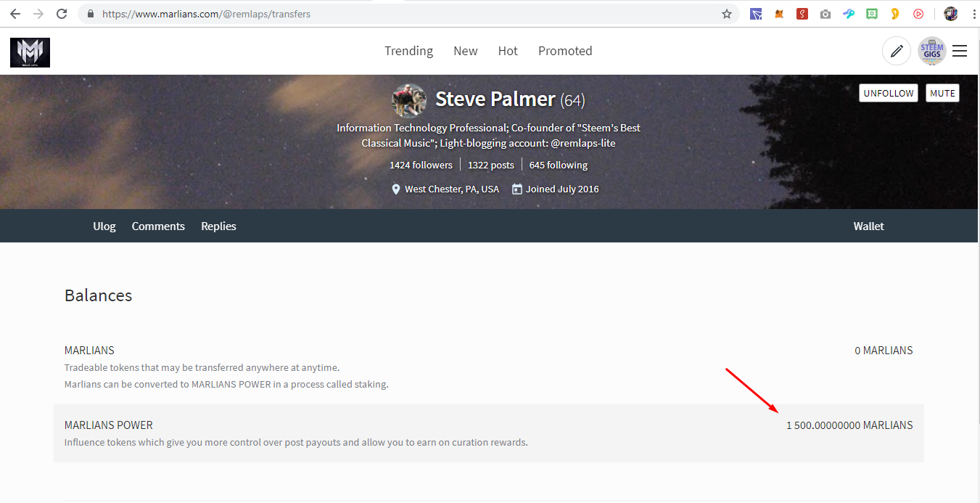View the 645 following list
980x503 pixels.
(559, 165)
